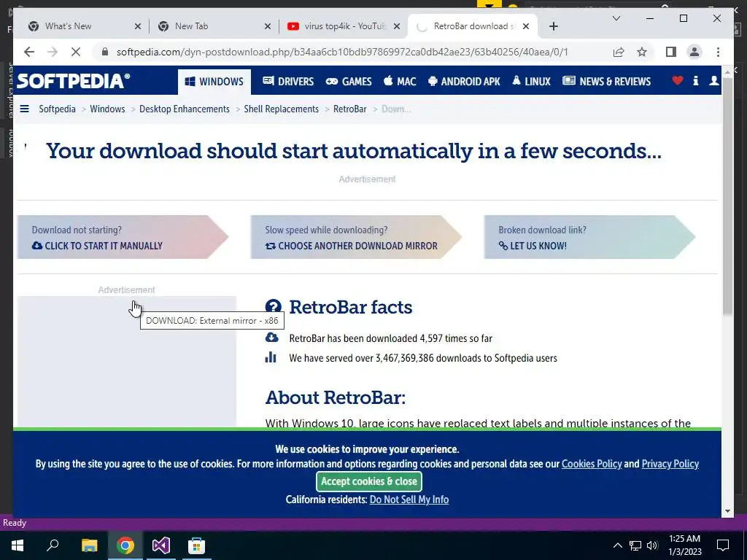Open the hamburger menu in breadcrumb bar
The height and width of the screenshot is (560, 747).
click(24, 109)
